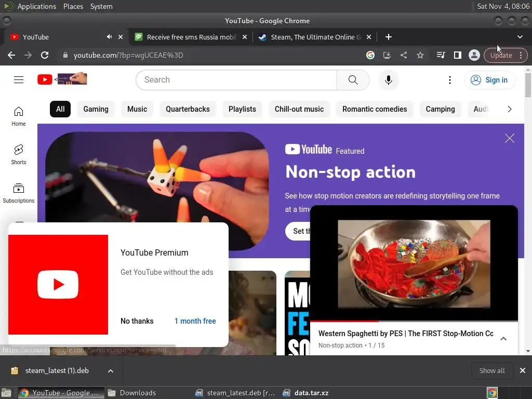Click the page vertical scrollbar
Image resolution: width=532 pixels, height=399 pixels.
[528, 85]
